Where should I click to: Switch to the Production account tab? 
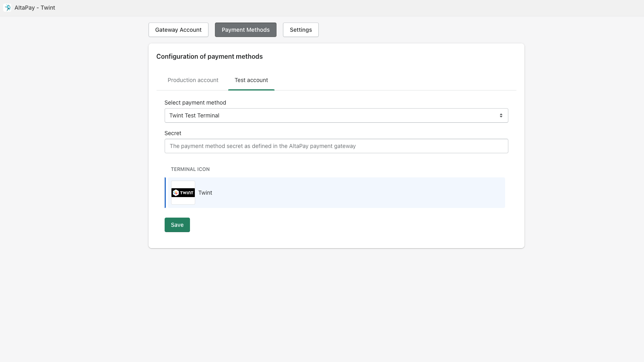[x=193, y=80]
